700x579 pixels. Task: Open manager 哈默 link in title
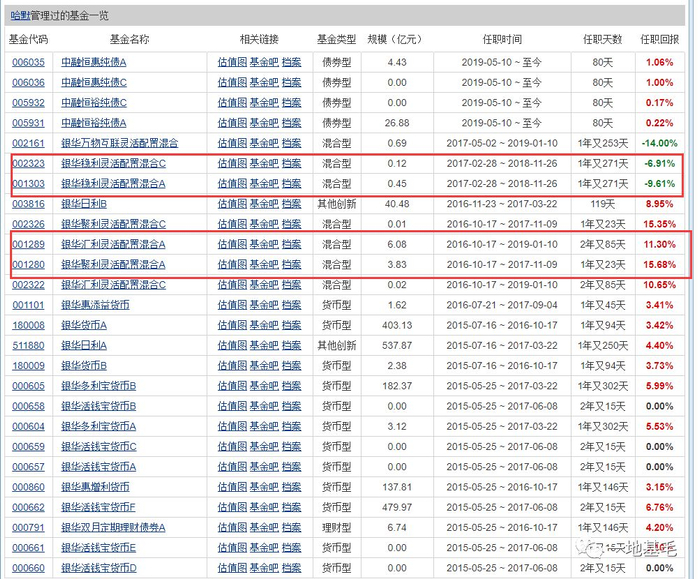click(x=21, y=16)
